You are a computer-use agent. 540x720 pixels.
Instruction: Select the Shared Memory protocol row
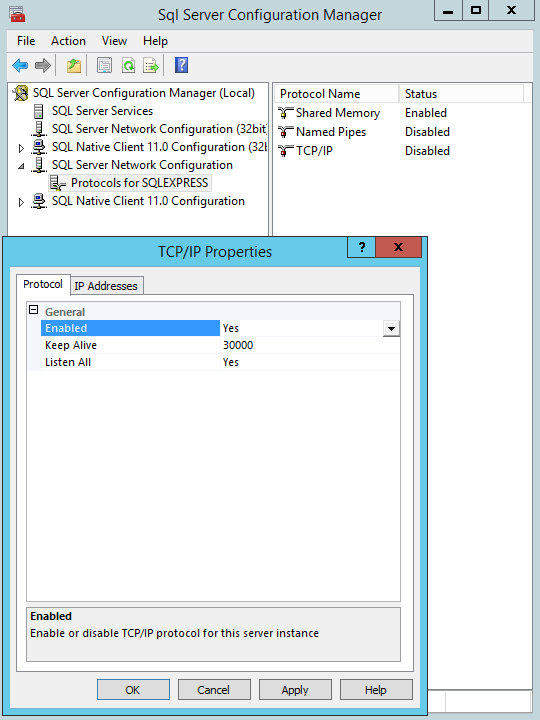click(338, 113)
